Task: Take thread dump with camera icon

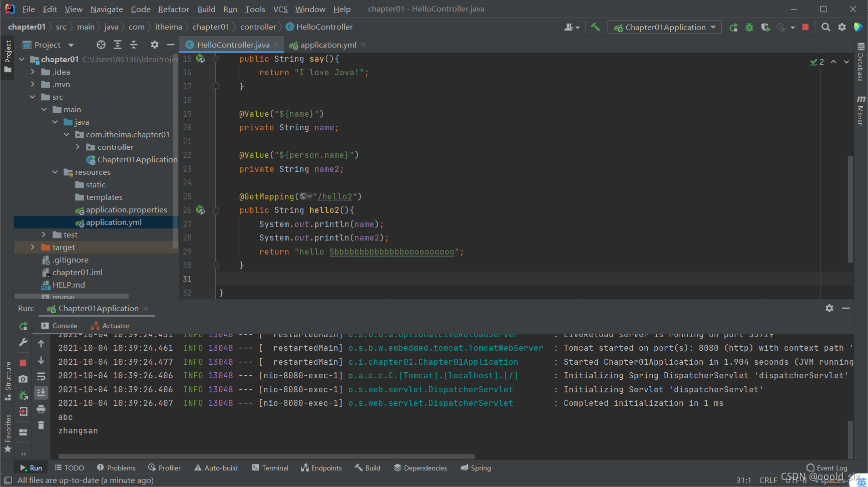Action: tap(23, 379)
